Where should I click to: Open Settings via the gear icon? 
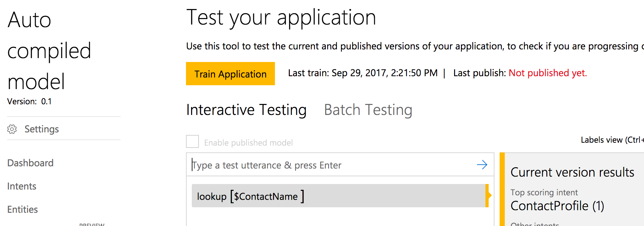point(12,129)
